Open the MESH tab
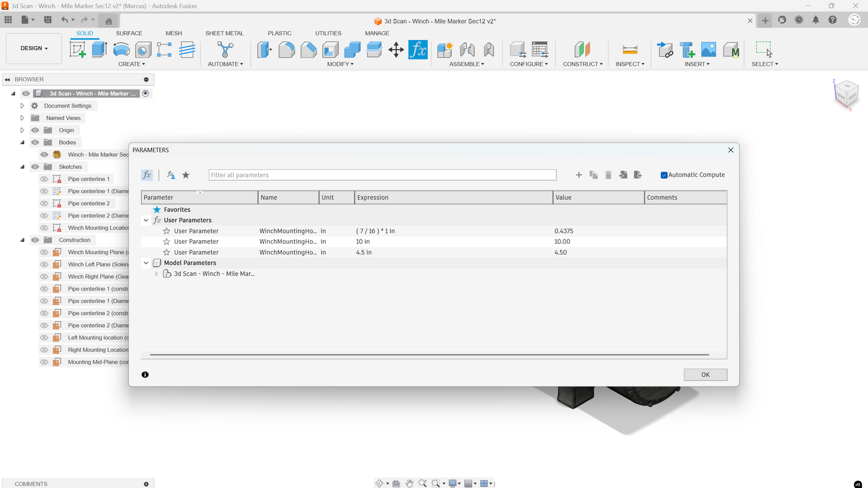The image size is (868, 488). tap(174, 33)
